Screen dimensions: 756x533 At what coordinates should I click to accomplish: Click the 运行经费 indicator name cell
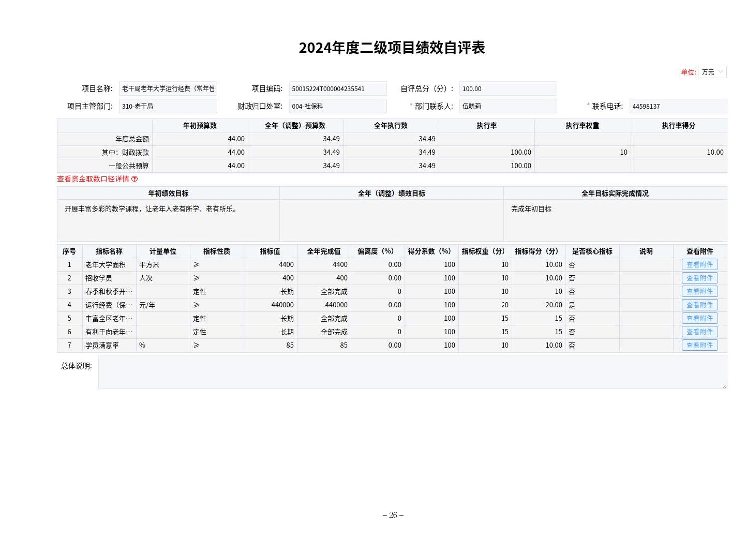pyautogui.click(x=109, y=305)
